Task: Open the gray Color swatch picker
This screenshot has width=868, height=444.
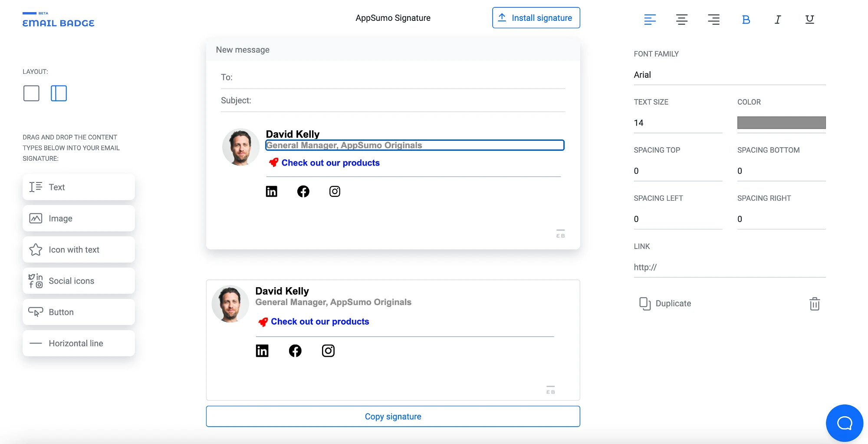Action: (x=781, y=123)
